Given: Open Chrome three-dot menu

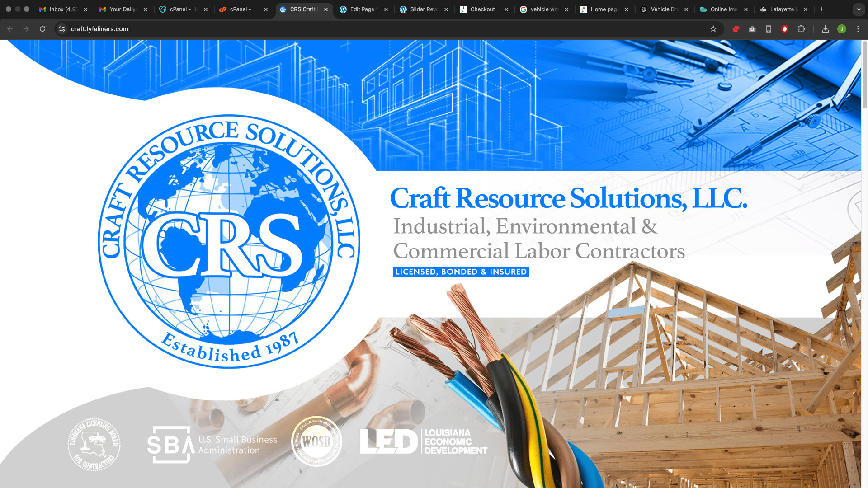Looking at the screenshot, I should (858, 29).
